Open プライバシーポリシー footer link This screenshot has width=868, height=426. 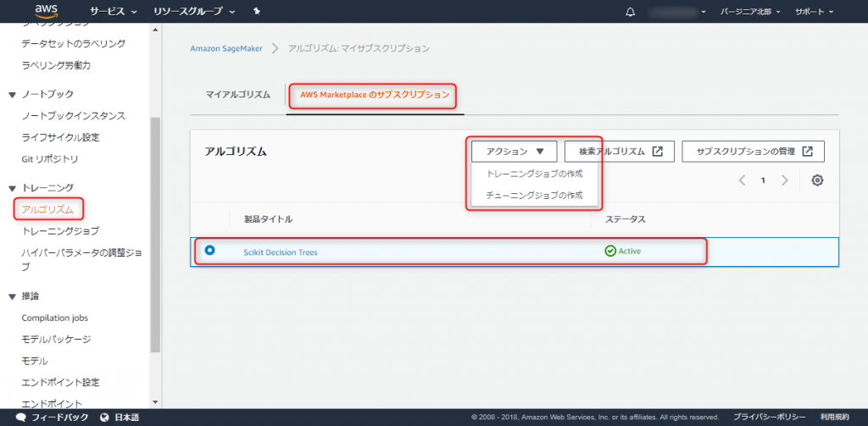point(770,418)
